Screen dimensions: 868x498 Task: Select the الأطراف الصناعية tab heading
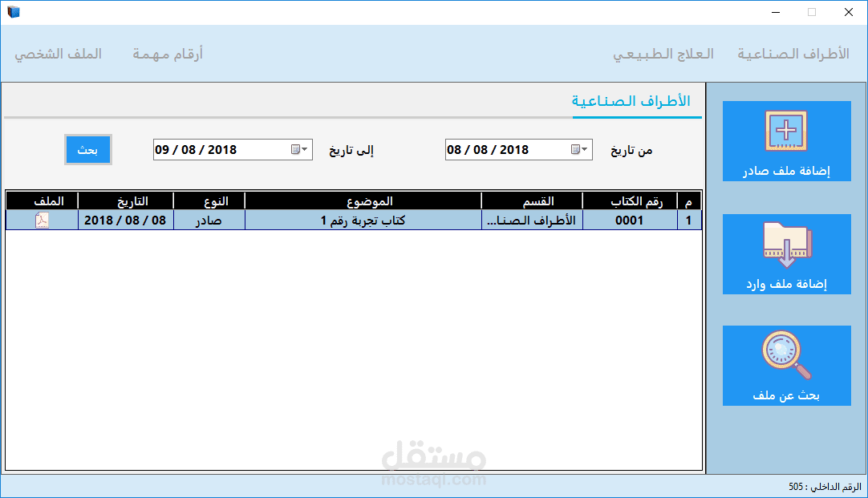click(x=631, y=101)
